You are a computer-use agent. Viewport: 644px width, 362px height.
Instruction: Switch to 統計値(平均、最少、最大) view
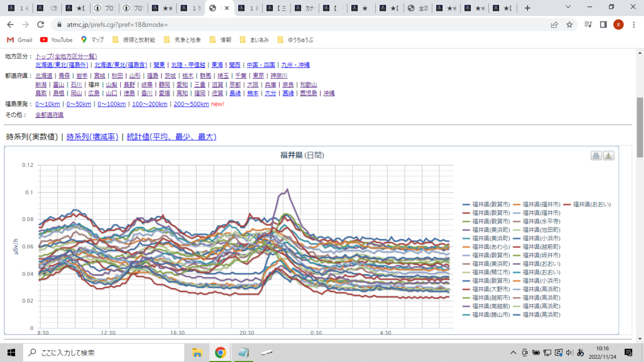click(171, 137)
